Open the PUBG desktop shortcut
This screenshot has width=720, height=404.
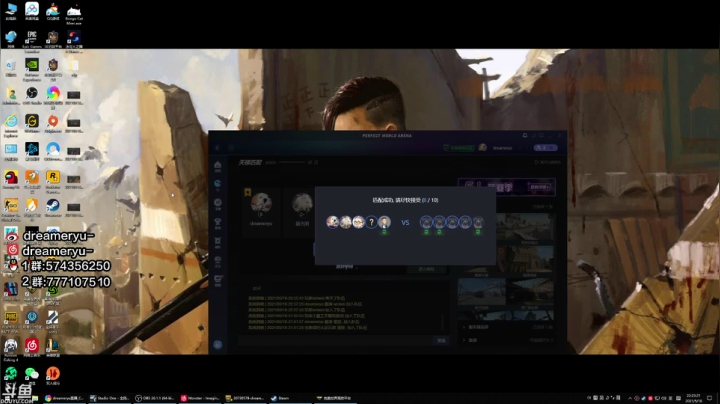point(11,321)
